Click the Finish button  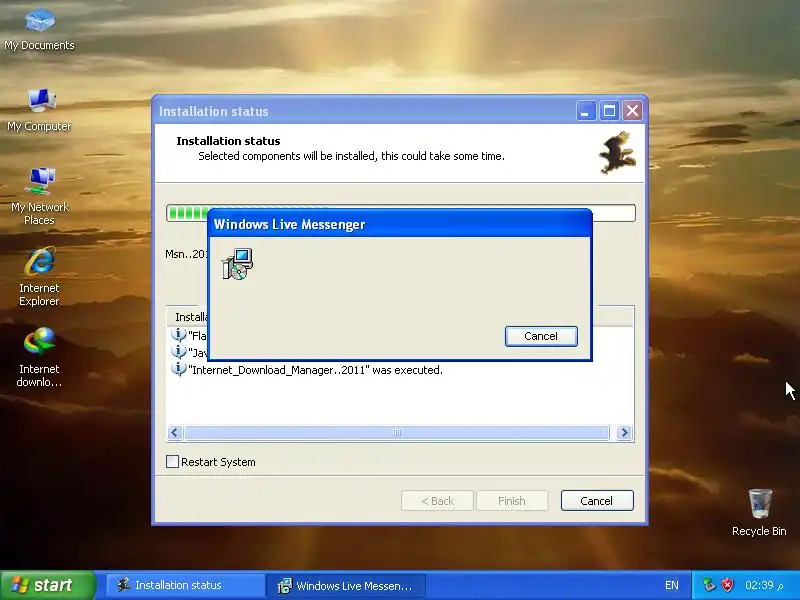(512, 501)
